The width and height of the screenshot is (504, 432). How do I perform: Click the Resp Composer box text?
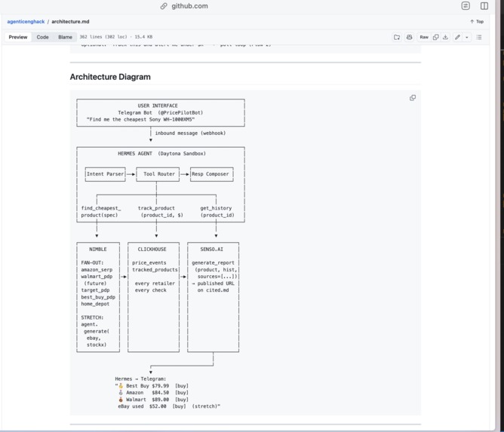[x=211, y=174]
